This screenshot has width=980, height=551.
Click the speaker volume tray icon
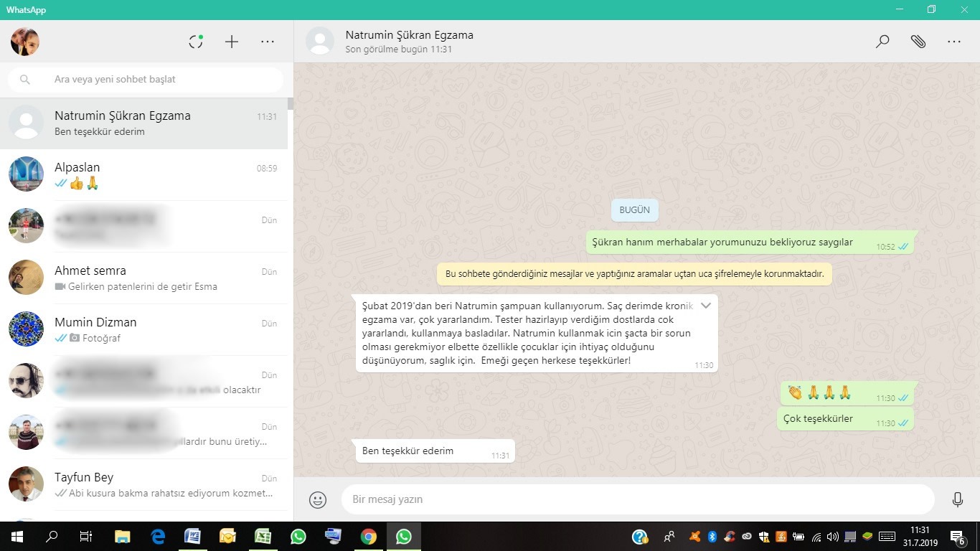[x=833, y=537]
